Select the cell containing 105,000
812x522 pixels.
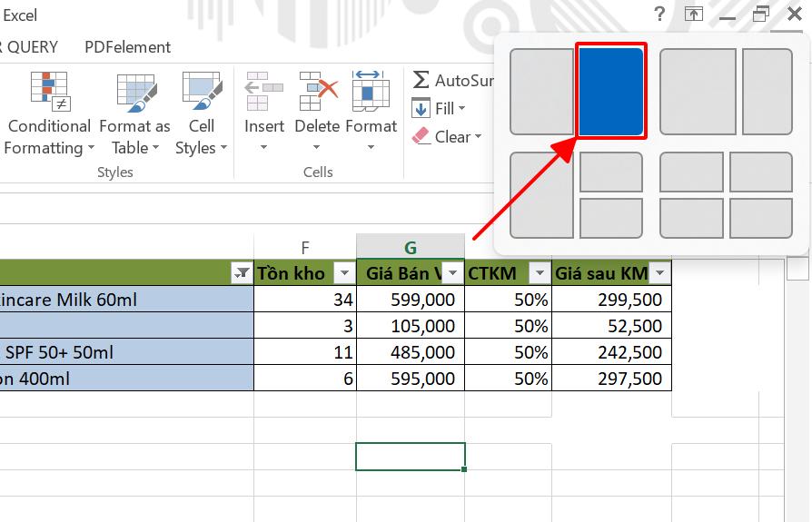pyautogui.click(x=411, y=325)
